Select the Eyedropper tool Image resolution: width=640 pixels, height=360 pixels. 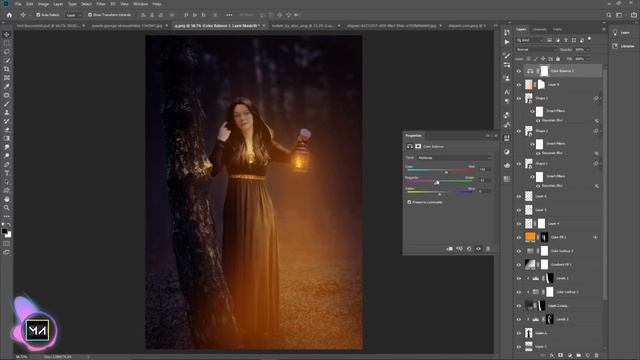tap(7, 86)
